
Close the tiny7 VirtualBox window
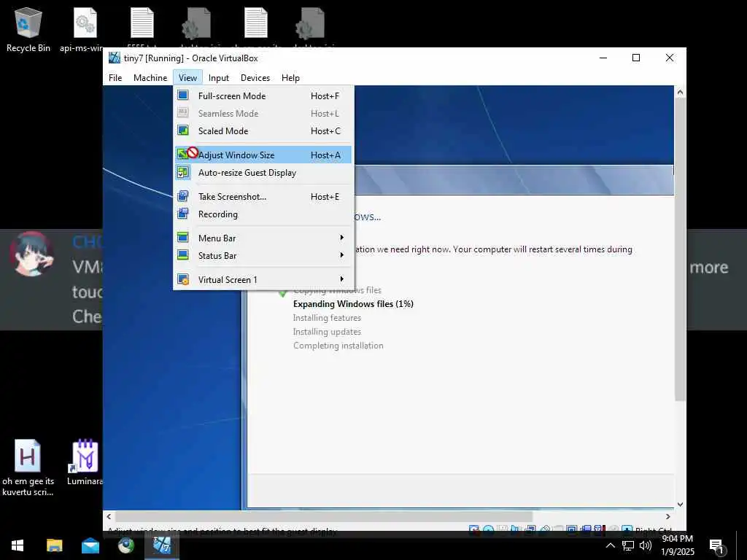(670, 58)
